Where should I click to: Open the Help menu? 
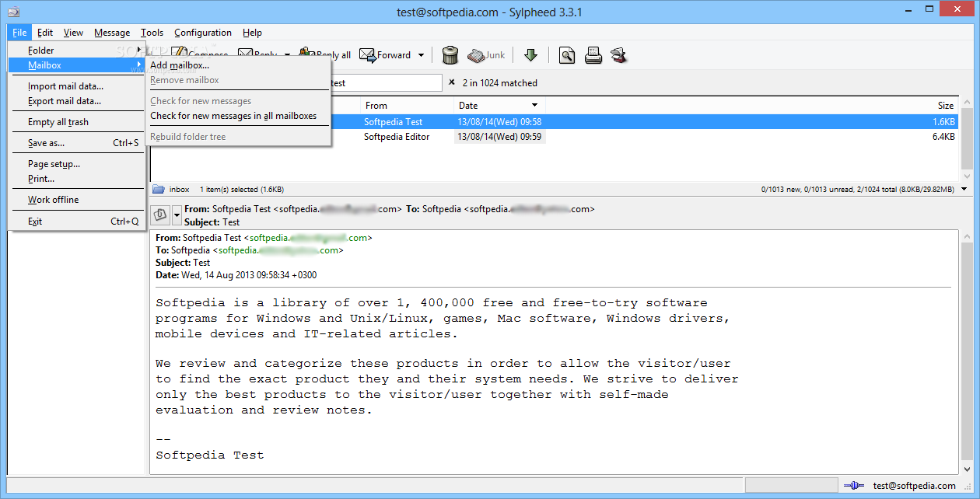[x=252, y=33]
